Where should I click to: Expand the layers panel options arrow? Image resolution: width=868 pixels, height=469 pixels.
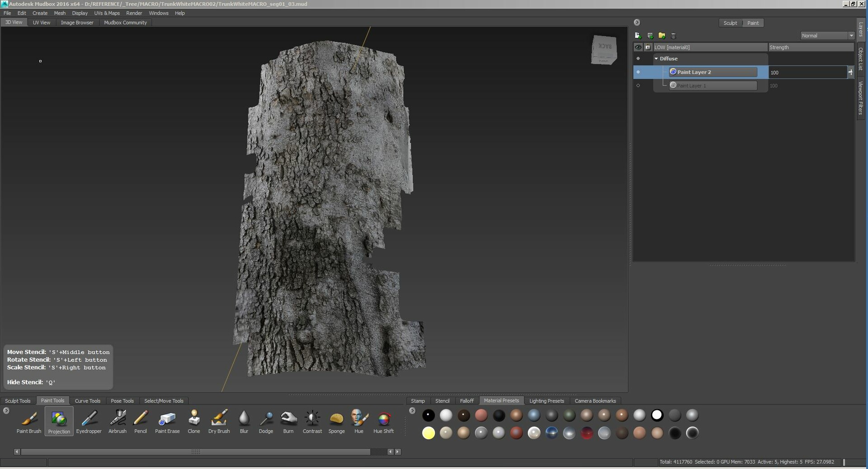click(x=637, y=22)
